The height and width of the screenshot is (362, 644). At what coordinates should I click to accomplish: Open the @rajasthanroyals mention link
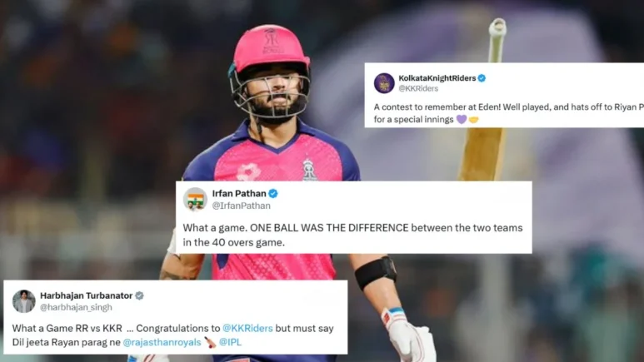162,342
